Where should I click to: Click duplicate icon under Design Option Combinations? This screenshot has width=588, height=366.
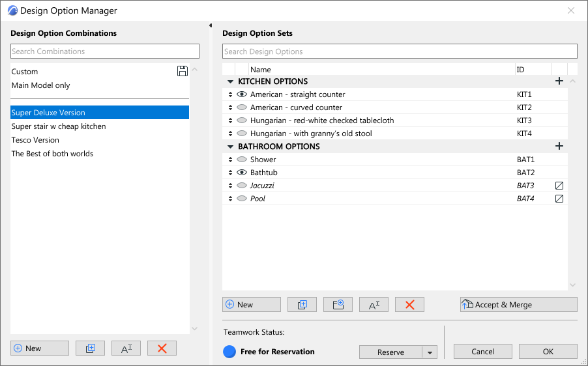[90, 348]
